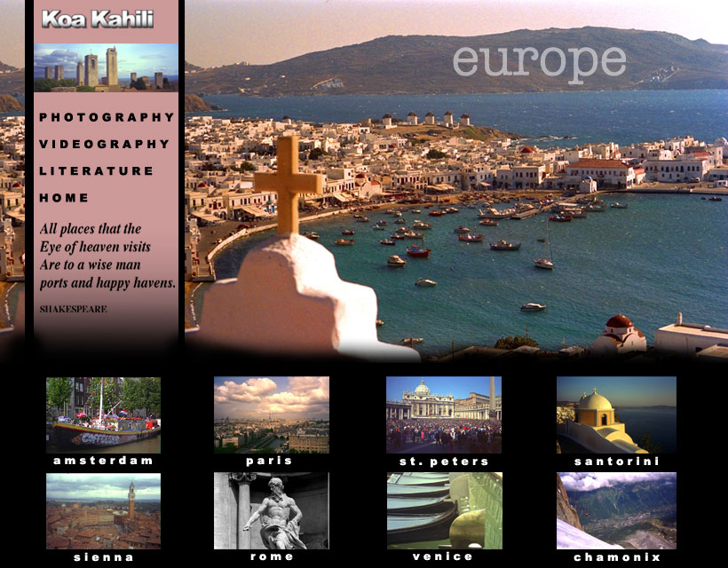Click the 'venice' text label
The image size is (728, 568).
[x=443, y=556]
